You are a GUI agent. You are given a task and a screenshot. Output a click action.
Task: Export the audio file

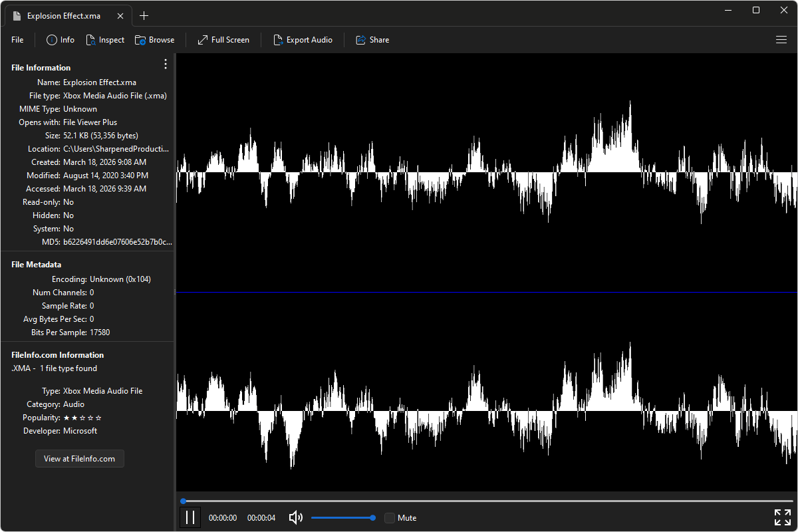click(x=303, y=39)
